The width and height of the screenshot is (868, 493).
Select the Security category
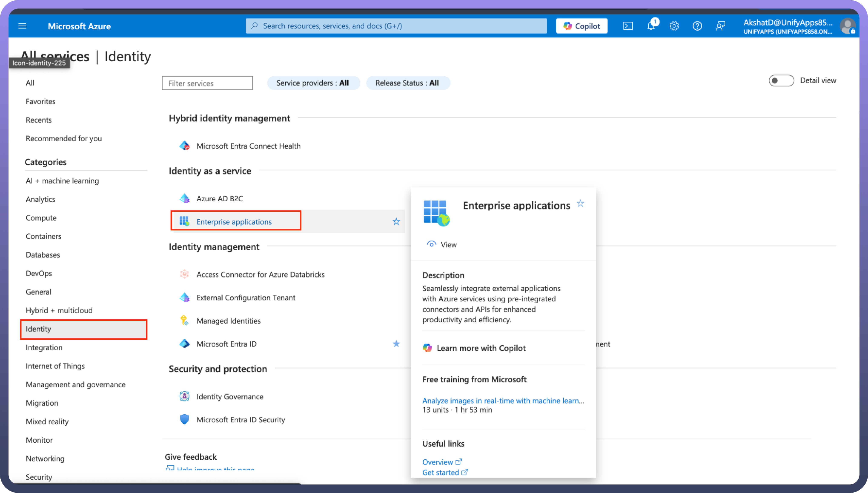tap(39, 477)
